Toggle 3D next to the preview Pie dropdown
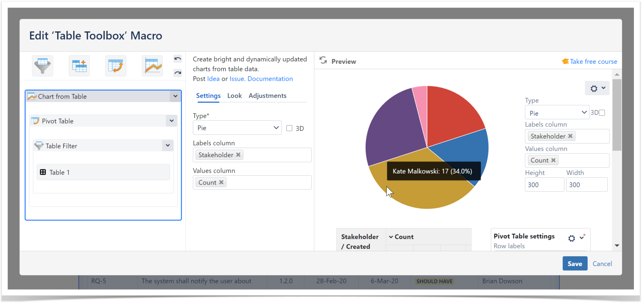The width and height of the screenshot is (644, 304). [602, 112]
